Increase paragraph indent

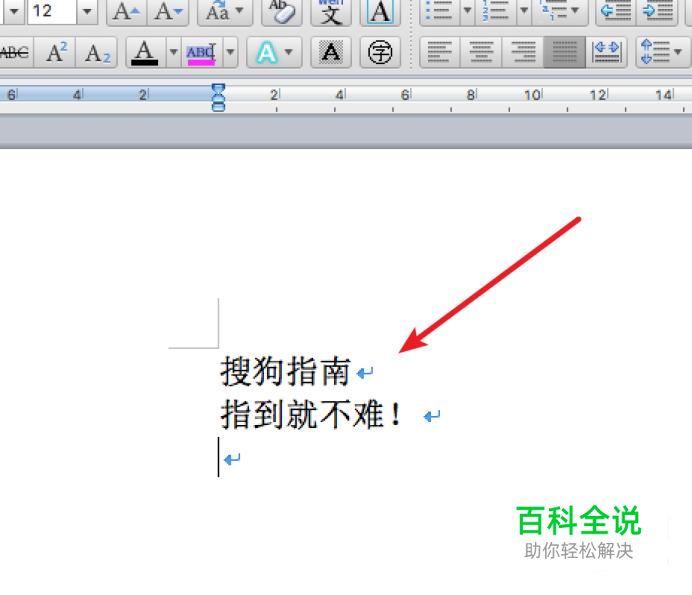[658, 11]
